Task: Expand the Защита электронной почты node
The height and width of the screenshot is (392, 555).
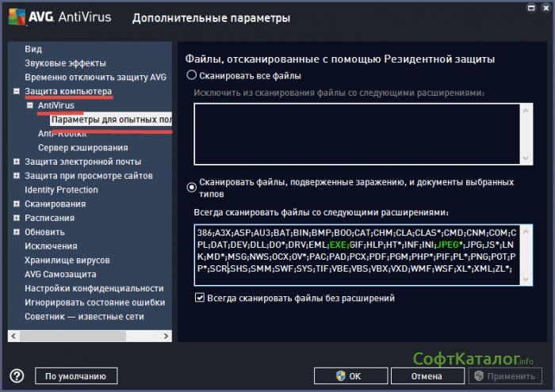Action: point(17,162)
